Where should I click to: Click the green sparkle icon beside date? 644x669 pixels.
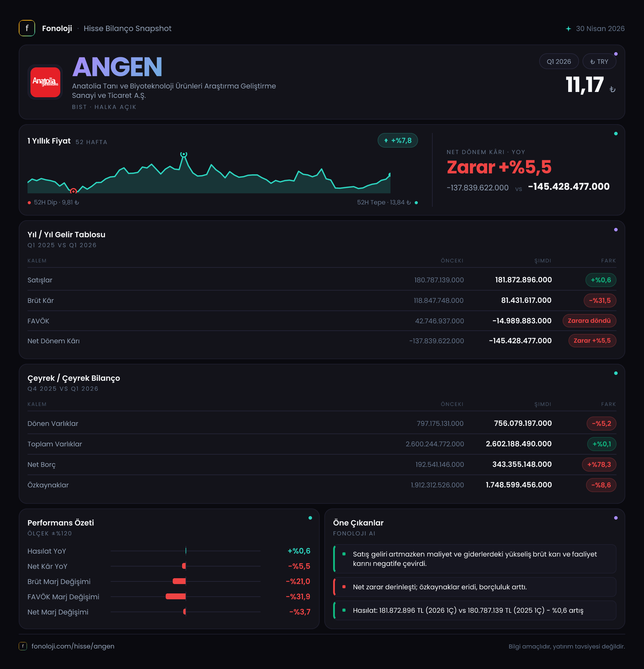(x=568, y=29)
